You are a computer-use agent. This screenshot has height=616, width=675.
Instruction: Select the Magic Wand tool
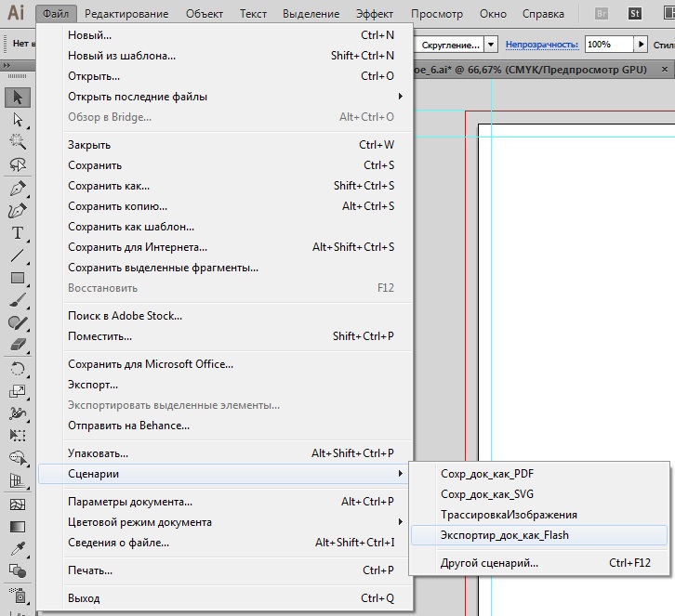pos(18,142)
